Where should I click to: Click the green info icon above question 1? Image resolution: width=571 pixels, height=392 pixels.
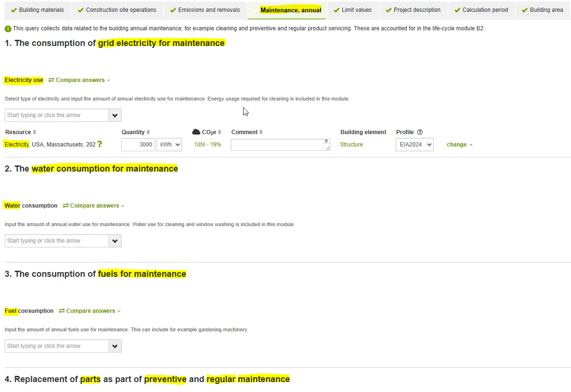[x=8, y=28]
